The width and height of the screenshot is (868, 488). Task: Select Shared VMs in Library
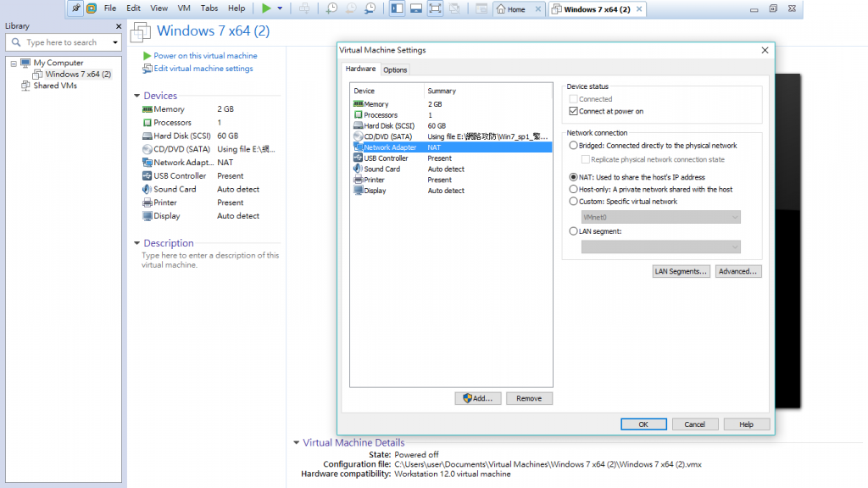pyautogui.click(x=55, y=86)
